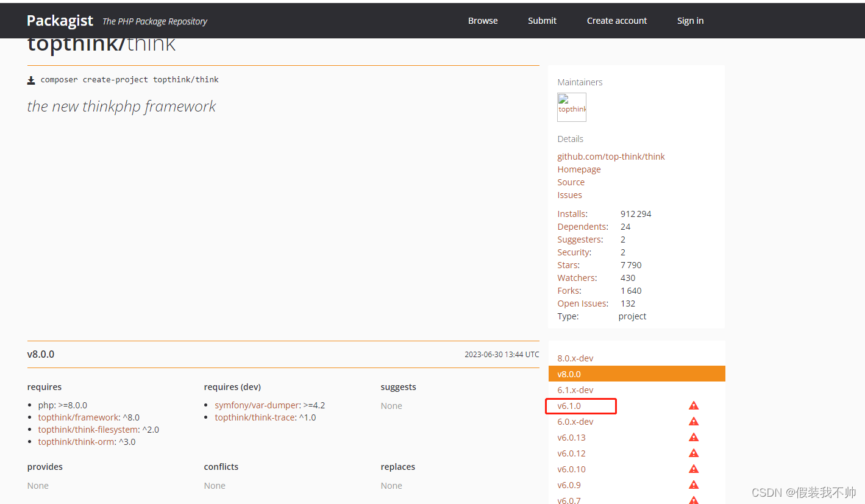Click the warning triangle beside v6.0.12

pos(694,453)
